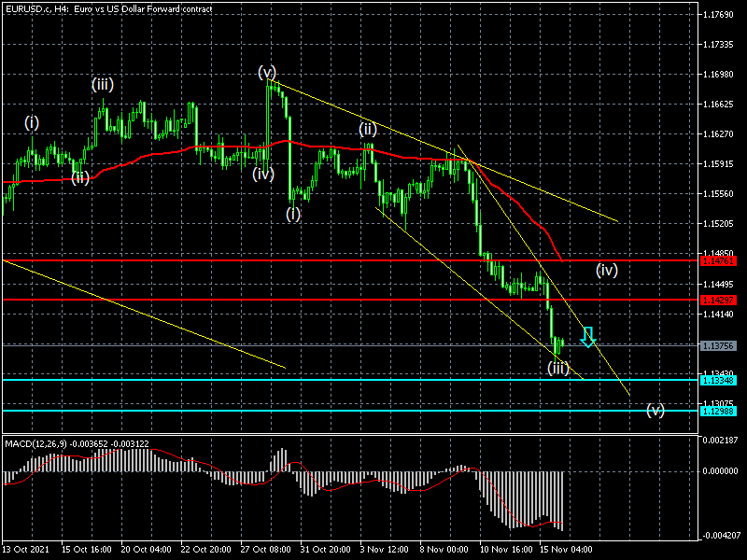Click the 1.16980 price scale value
This screenshot has height=560, width=747.
[720, 75]
